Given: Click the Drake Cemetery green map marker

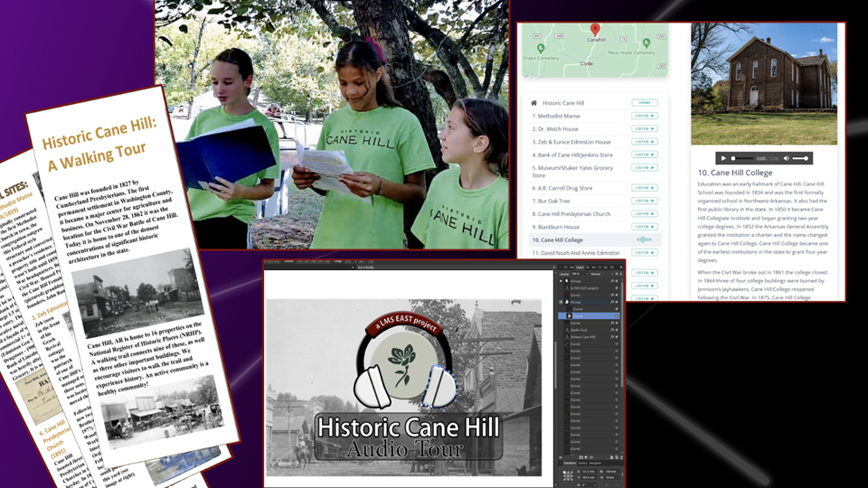Looking at the screenshot, I should pos(541,49).
